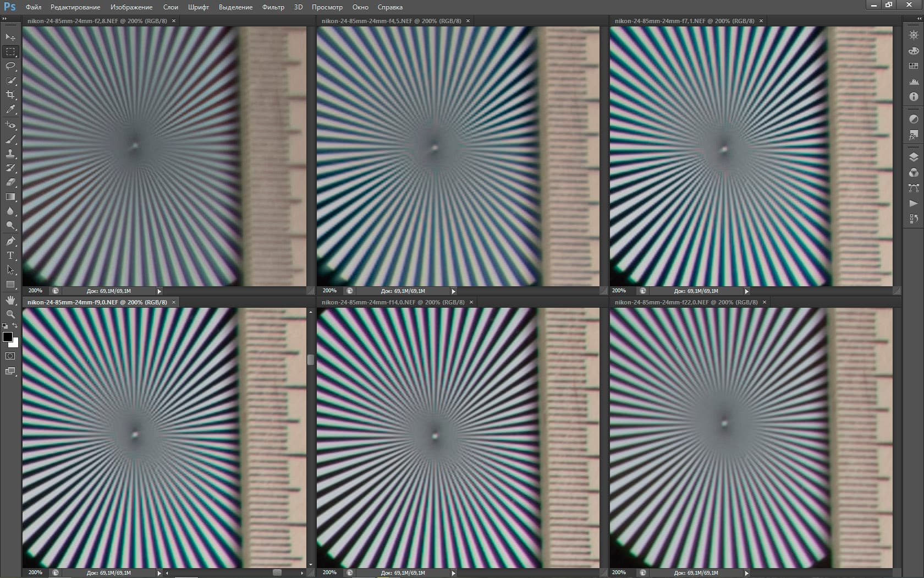The image size is (924, 578).
Task: Select the History Brush tool
Action: pos(10,168)
